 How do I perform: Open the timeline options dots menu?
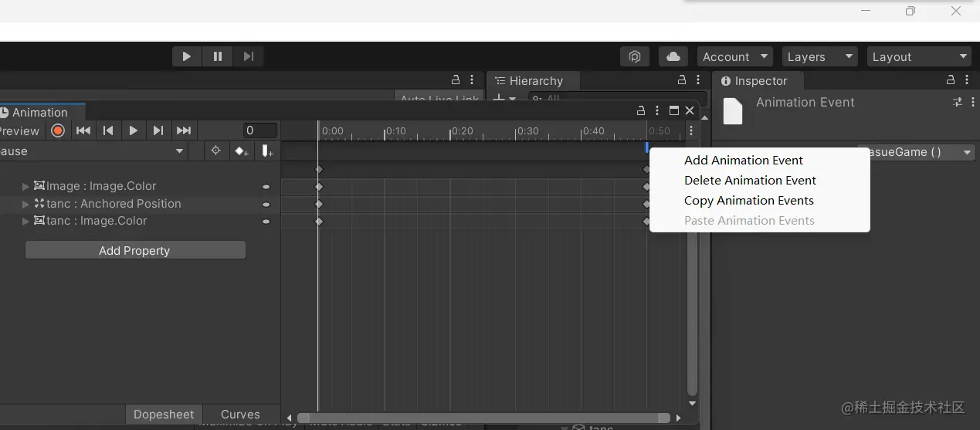pos(691,131)
